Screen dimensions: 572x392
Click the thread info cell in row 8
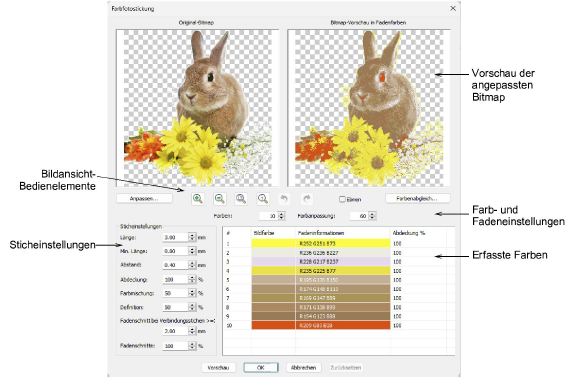point(343,307)
